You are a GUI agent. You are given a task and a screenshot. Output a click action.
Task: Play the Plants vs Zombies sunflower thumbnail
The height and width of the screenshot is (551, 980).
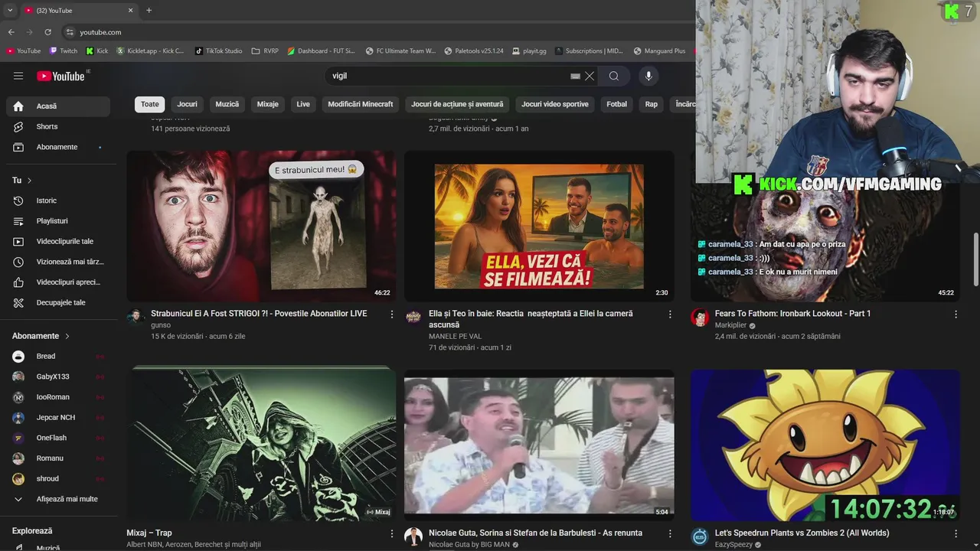tap(825, 445)
